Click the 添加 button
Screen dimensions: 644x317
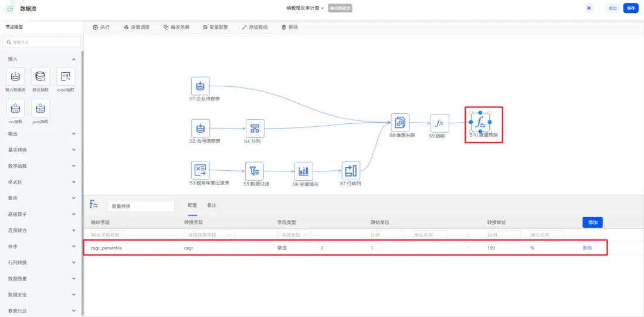pyautogui.click(x=592, y=222)
